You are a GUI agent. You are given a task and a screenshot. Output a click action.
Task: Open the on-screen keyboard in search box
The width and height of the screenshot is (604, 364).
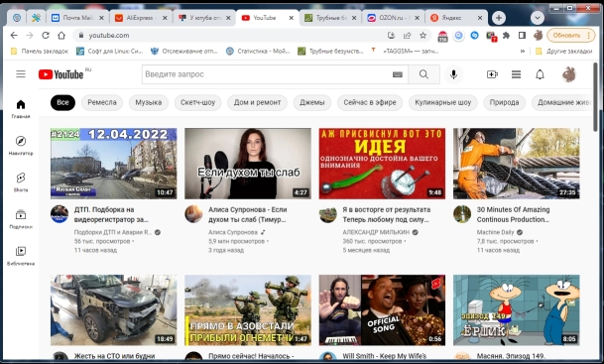[398, 74]
